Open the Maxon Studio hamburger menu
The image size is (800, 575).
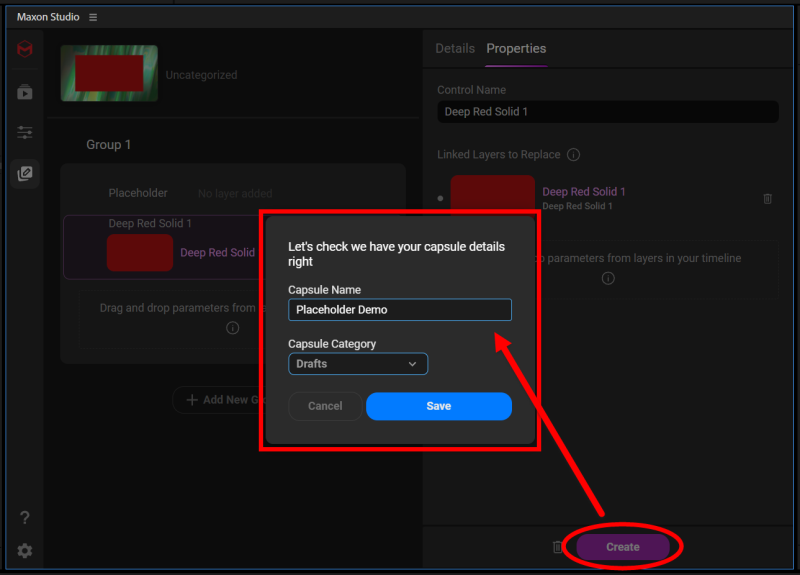93,17
